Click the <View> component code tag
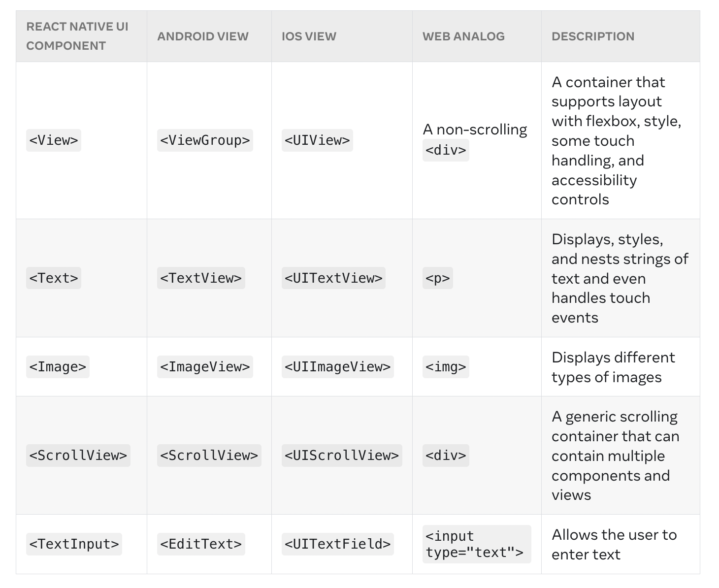The image size is (719, 588). point(53,140)
